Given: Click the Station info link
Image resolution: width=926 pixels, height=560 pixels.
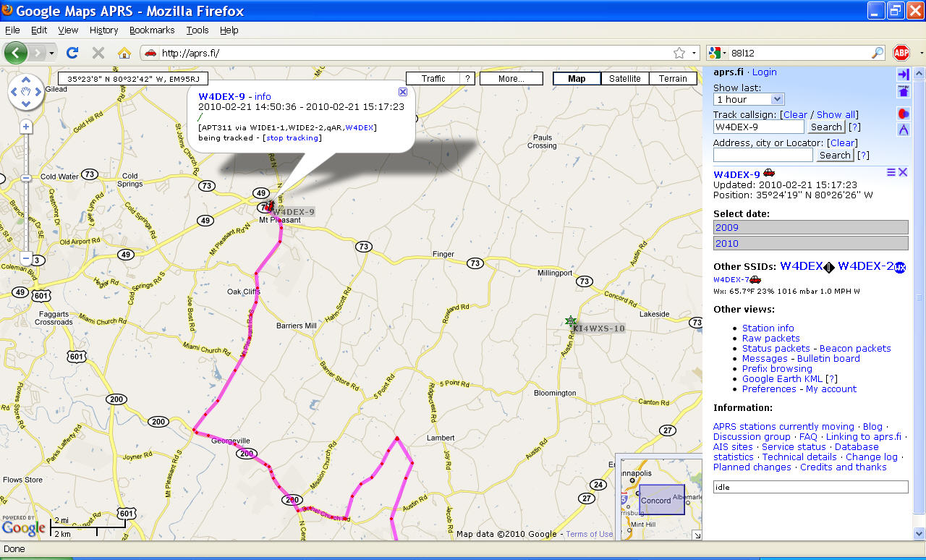Looking at the screenshot, I should pos(768,328).
